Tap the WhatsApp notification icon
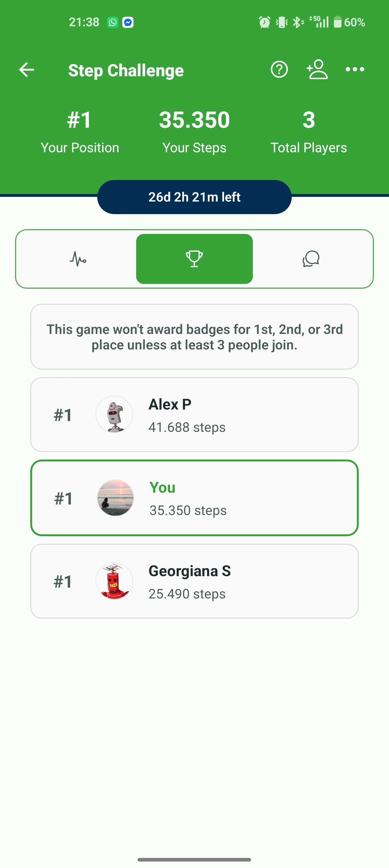 113,22
